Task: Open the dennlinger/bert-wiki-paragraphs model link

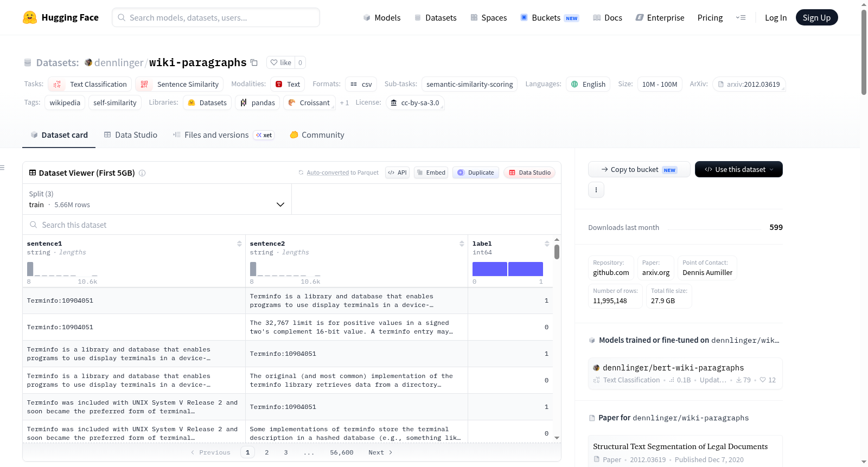Action: click(673, 368)
